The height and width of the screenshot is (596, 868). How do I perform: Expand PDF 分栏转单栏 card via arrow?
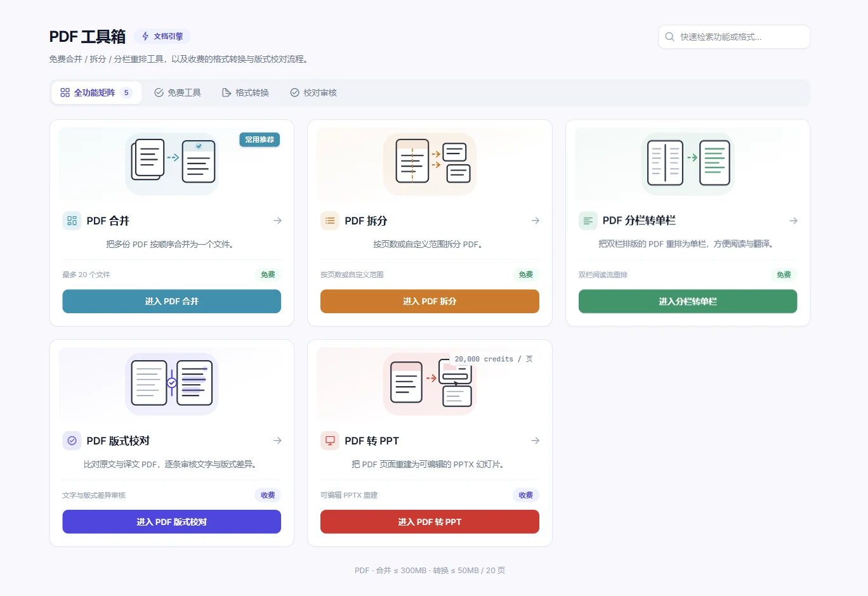[793, 221]
